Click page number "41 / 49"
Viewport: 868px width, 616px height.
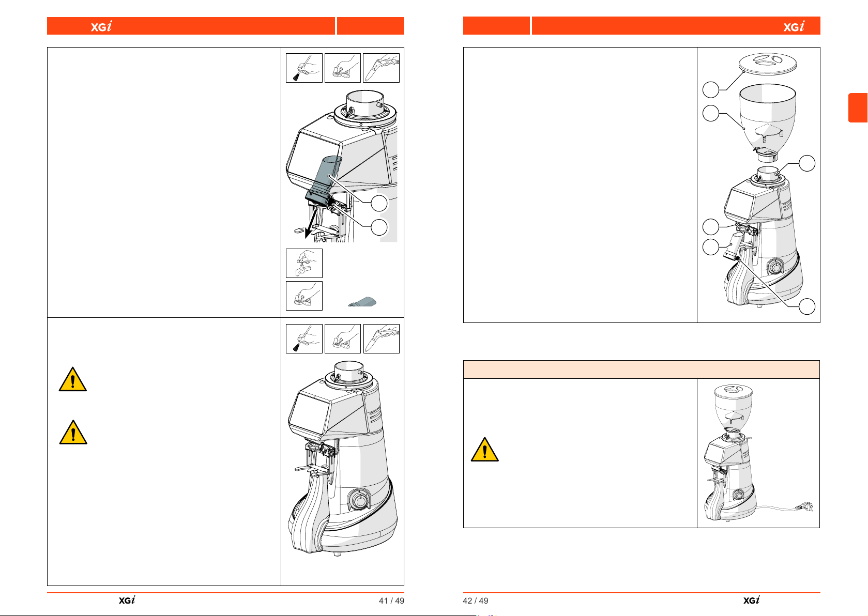[391, 600]
